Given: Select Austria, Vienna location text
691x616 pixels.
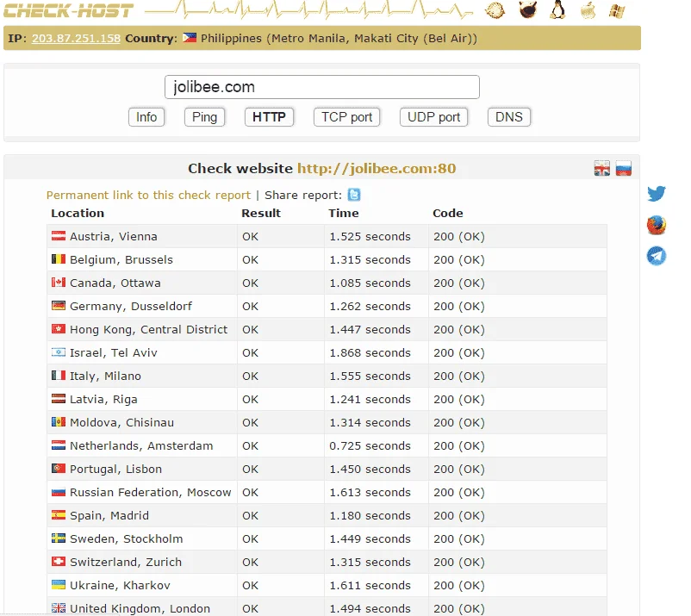Looking at the screenshot, I should coord(113,237).
